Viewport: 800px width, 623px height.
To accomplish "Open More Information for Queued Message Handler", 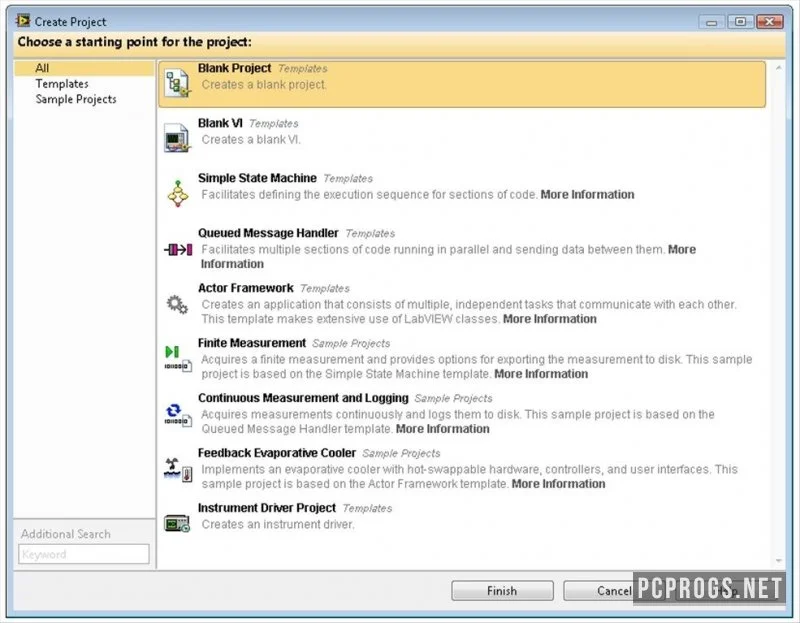I will click(x=448, y=257).
